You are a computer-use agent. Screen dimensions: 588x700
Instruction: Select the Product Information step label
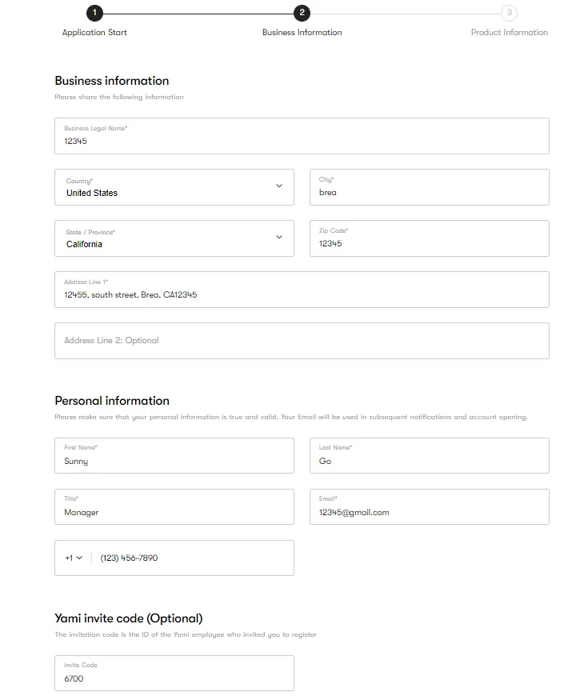pyautogui.click(x=510, y=33)
